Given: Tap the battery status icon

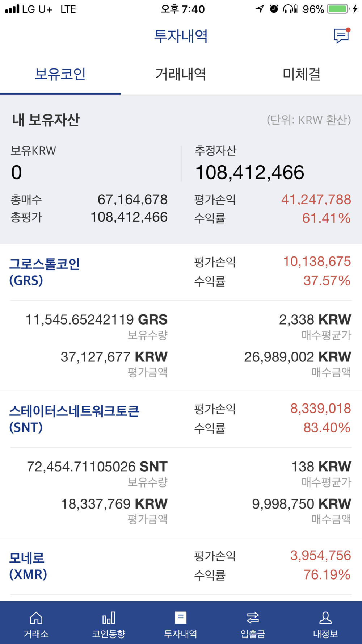Looking at the screenshot, I should 338,9.
